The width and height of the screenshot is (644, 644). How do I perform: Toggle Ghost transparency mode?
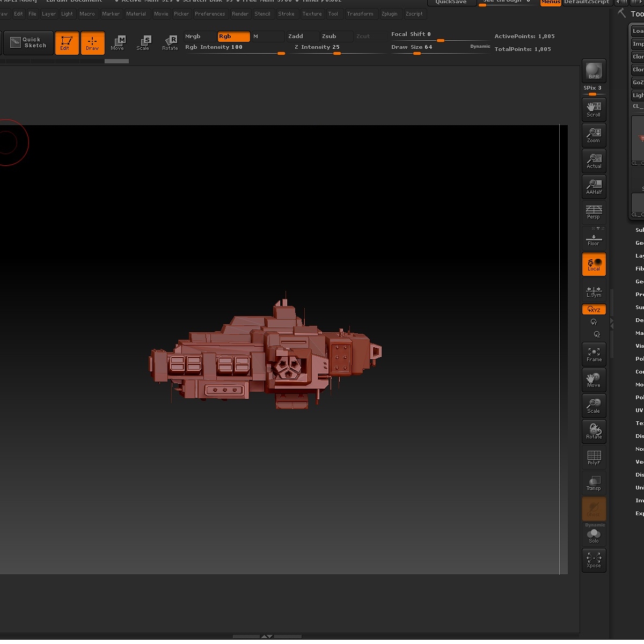coord(594,509)
